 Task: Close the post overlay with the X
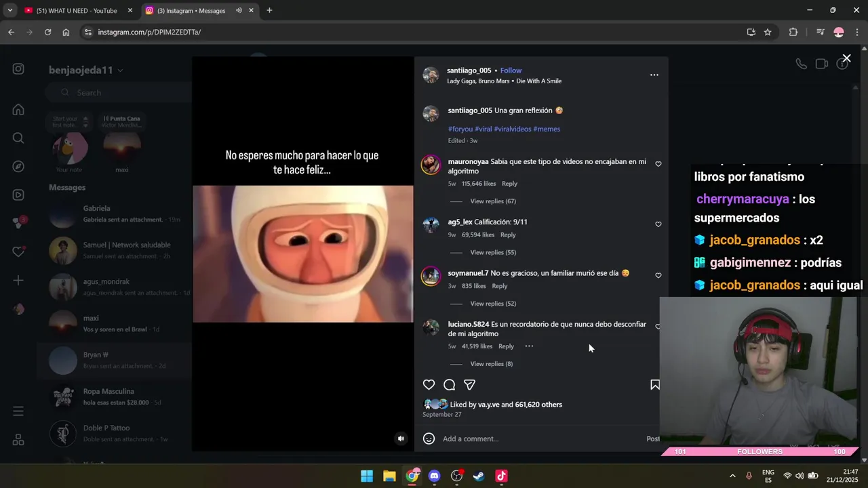click(846, 58)
